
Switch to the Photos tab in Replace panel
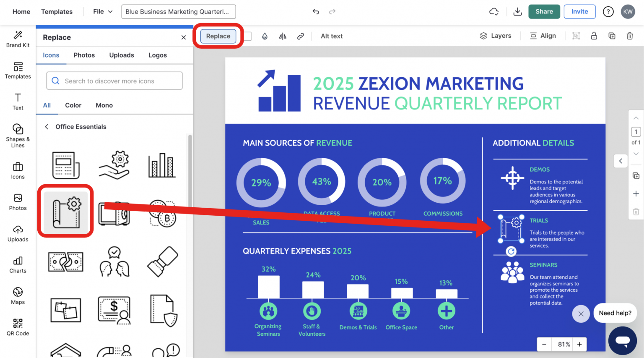(x=84, y=55)
